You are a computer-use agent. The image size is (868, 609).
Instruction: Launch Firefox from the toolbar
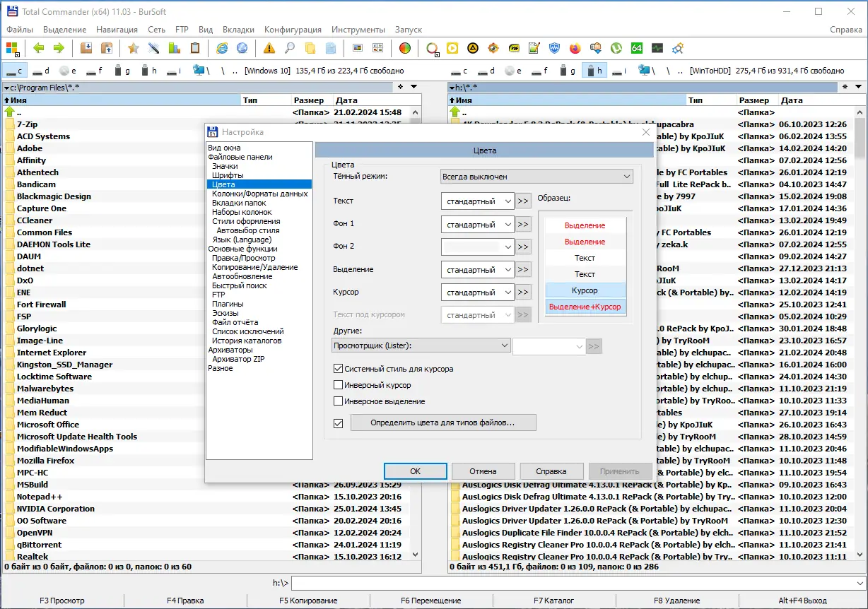tap(575, 48)
